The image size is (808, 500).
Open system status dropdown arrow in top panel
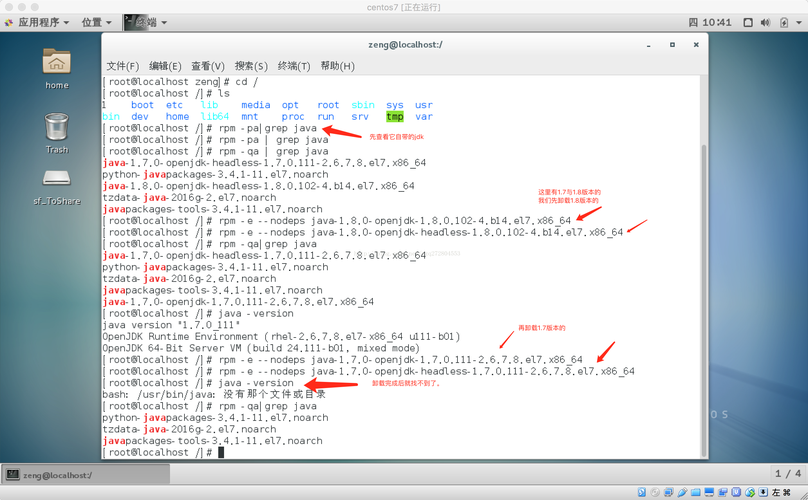click(x=799, y=22)
